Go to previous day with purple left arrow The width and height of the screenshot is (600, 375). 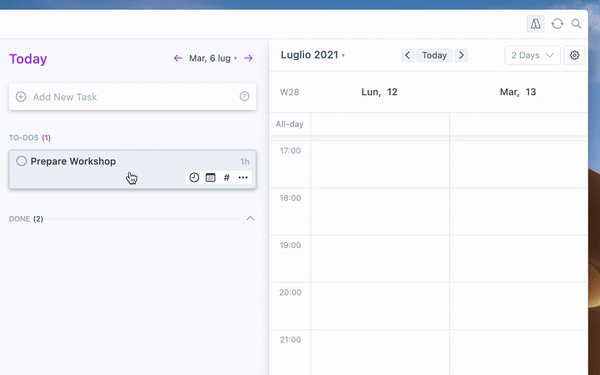(x=178, y=58)
